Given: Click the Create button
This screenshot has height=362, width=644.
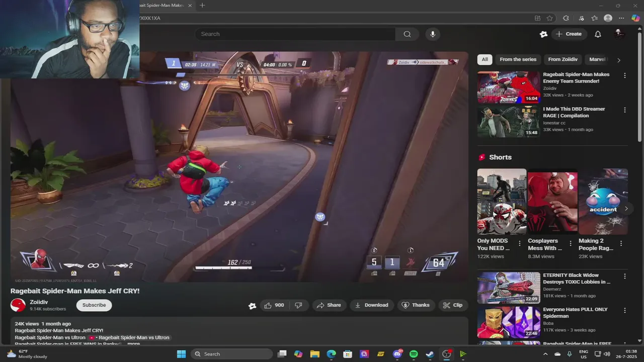Looking at the screenshot, I should click(x=569, y=34).
